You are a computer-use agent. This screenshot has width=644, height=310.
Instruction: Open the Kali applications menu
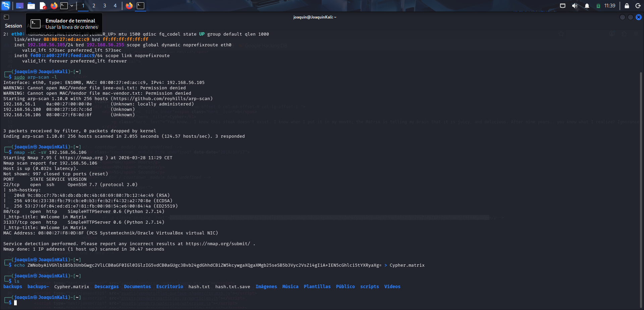[x=6, y=6]
